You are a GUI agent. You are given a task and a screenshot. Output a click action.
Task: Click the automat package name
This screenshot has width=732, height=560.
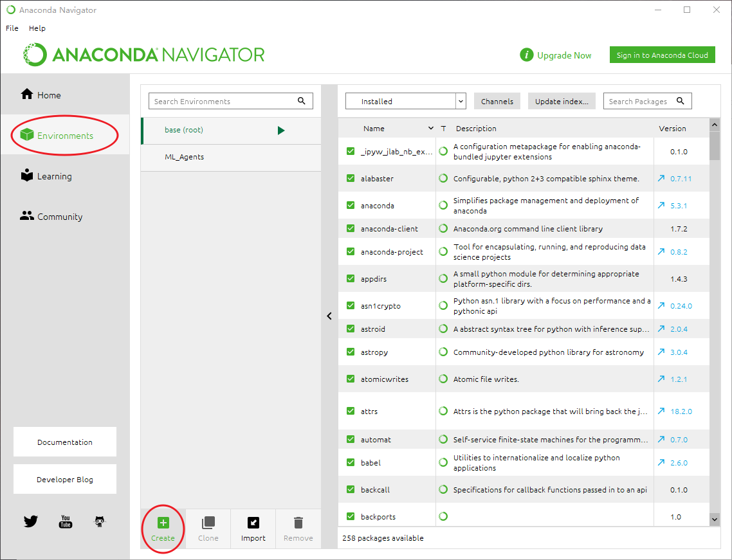(376, 440)
